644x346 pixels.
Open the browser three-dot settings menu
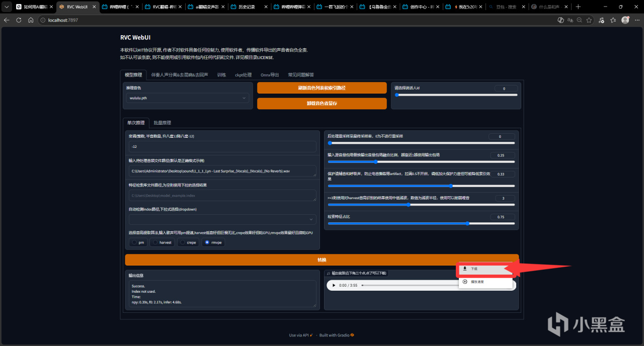(x=637, y=20)
